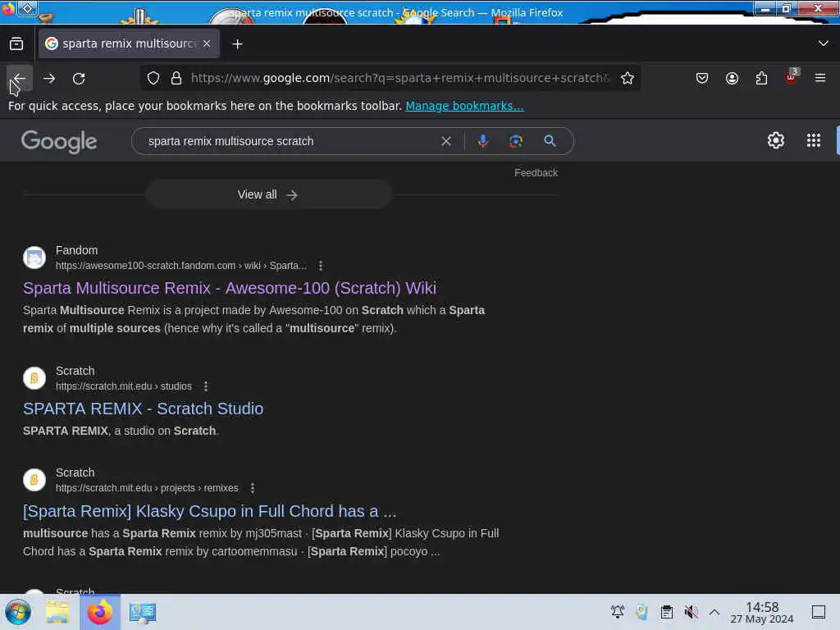Open the Extensions puzzle icon
This screenshot has height=630, width=840.
[x=761, y=78]
